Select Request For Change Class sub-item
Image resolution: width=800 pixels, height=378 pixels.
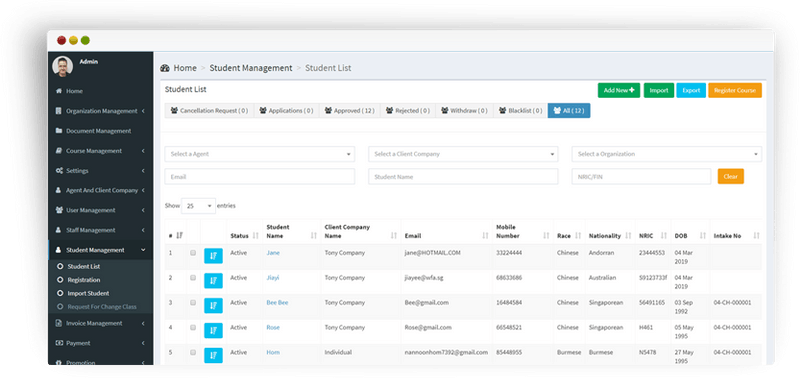(x=101, y=307)
